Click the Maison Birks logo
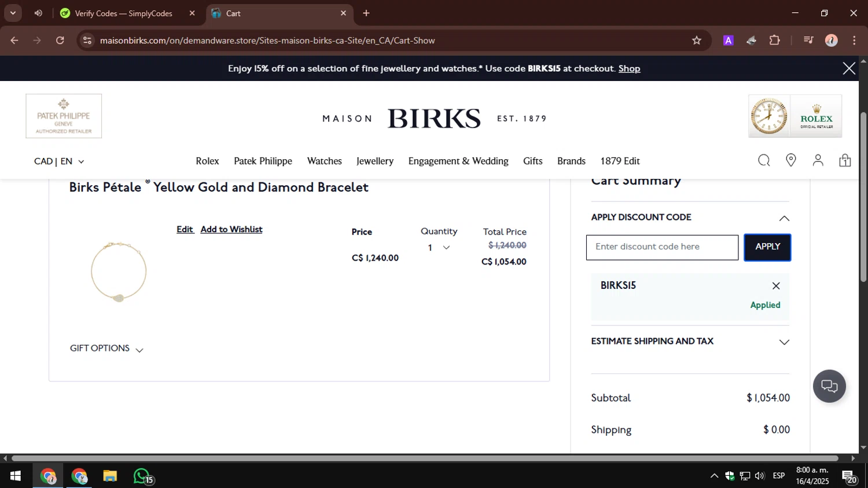Image resolution: width=868 pixels, height=488 pixels. 434,118
